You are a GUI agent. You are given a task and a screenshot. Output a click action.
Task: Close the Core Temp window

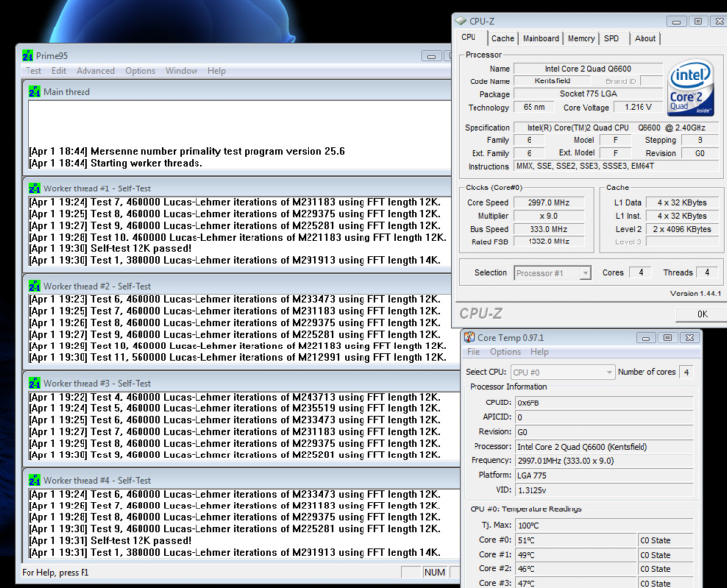690,338
